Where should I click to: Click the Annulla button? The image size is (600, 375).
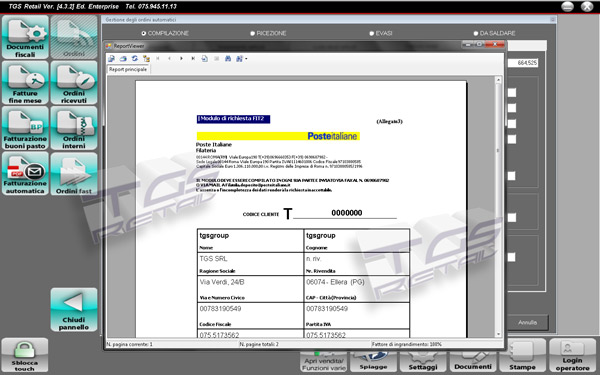[527, 323]
